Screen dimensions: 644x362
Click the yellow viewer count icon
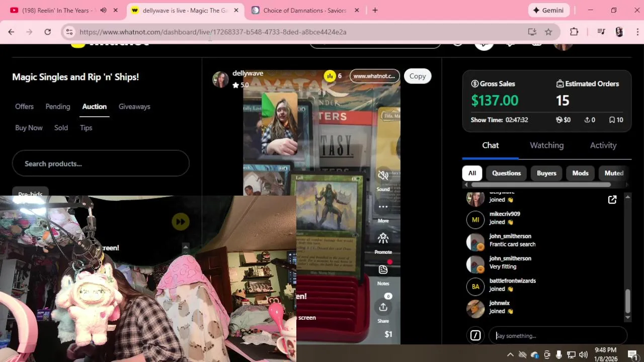point(330,76)
